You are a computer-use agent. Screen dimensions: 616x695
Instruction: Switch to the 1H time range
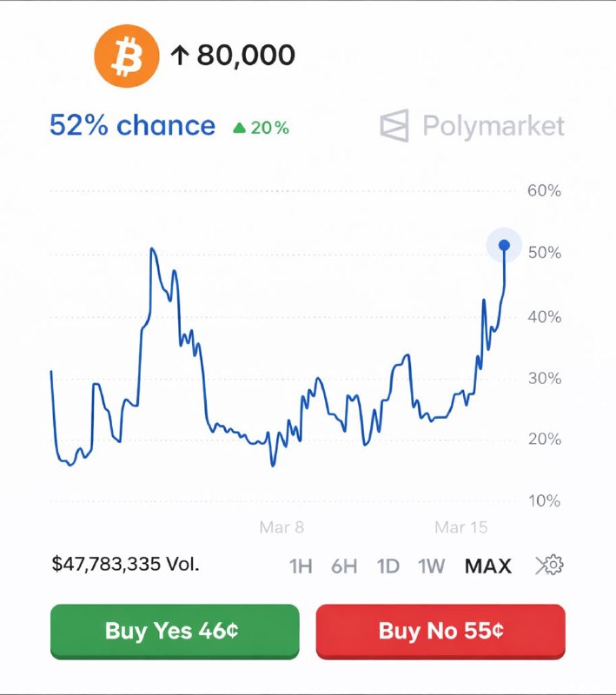pos(300,566)
